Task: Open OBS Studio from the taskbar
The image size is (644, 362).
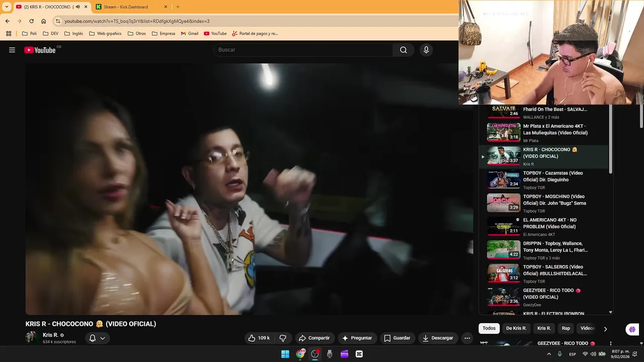Action: point(315,354)
